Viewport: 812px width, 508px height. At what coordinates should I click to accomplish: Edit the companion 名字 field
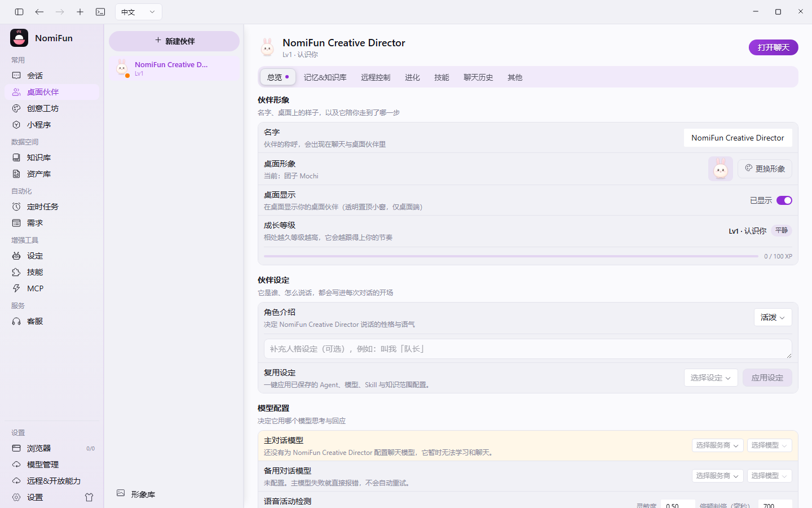pyautogui.click(x=738, y=138)
